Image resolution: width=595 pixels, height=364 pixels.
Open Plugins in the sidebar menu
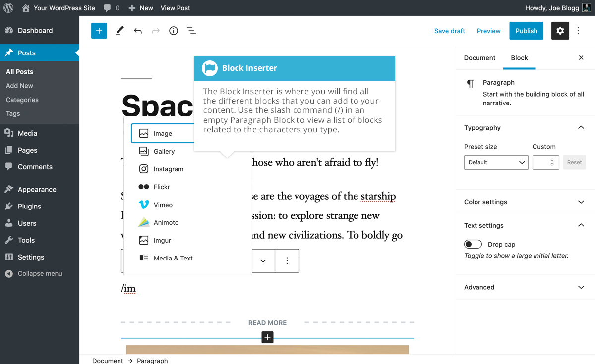pos(29,206)
